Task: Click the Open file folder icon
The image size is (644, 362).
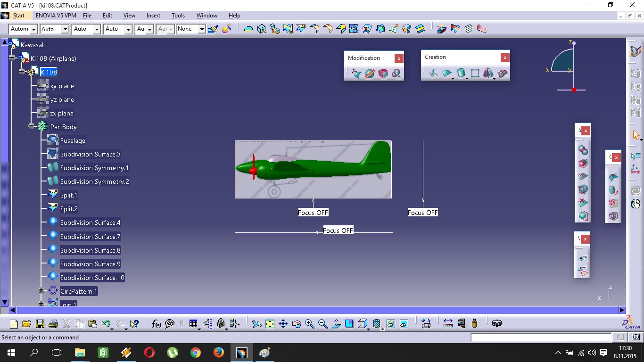Action: [26, 324]
